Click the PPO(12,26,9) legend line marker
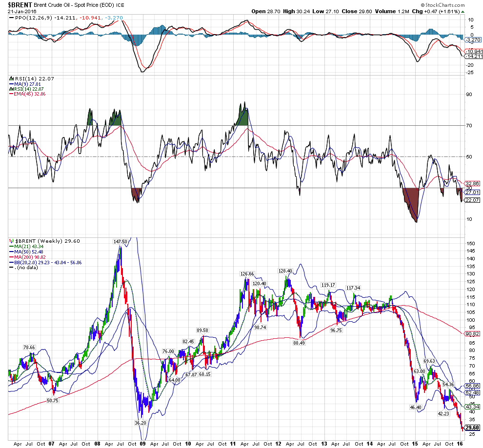 (11, 18)
